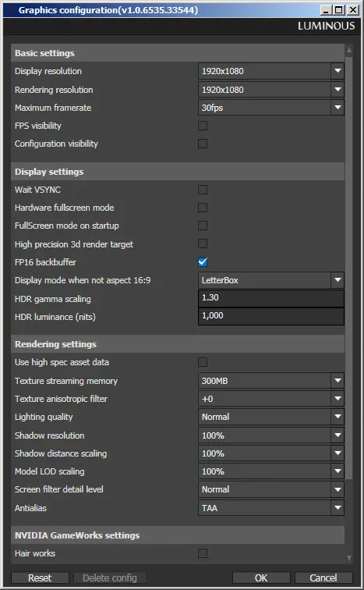The width and height of the screenshot is (364, 590).
Task: Expand the Texture streaming memory dropdown
Action: (270, 381)
